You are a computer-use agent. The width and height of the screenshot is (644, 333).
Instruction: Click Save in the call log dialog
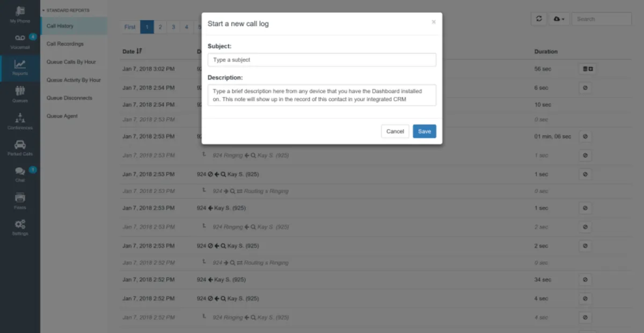[424, 131]
